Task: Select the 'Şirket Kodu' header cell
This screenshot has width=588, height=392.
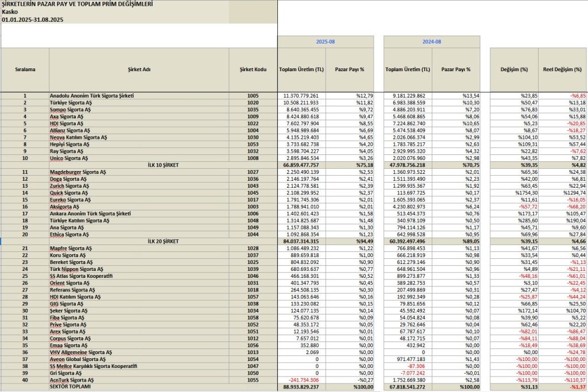Action: pos(253,69)
